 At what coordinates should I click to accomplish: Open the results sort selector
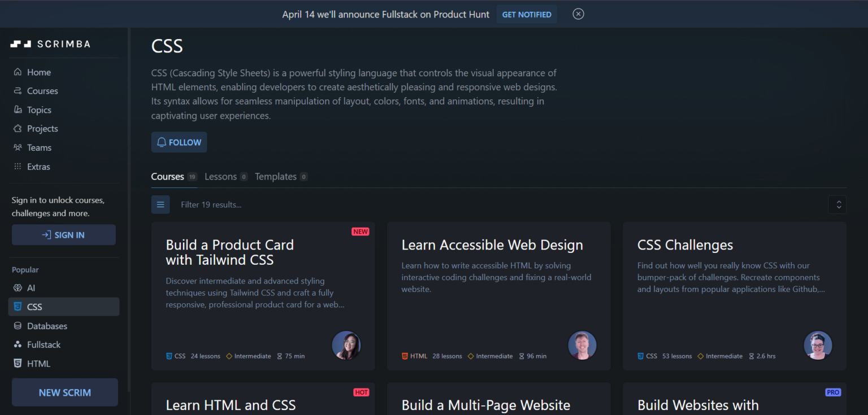(838, 204)
